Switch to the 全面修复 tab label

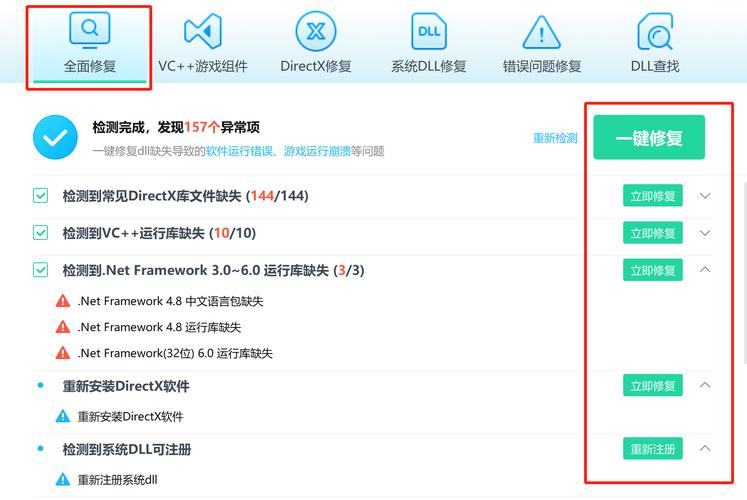click(90, 66)
